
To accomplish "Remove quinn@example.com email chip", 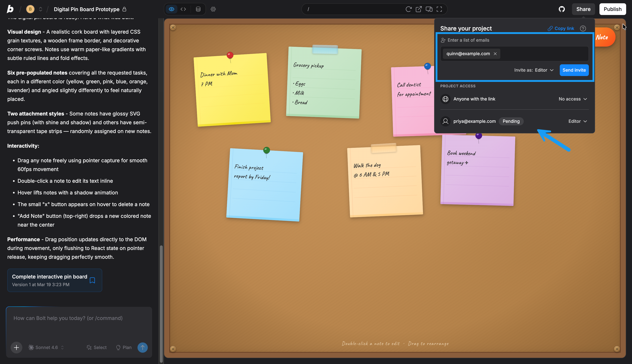I will (495, 54).
